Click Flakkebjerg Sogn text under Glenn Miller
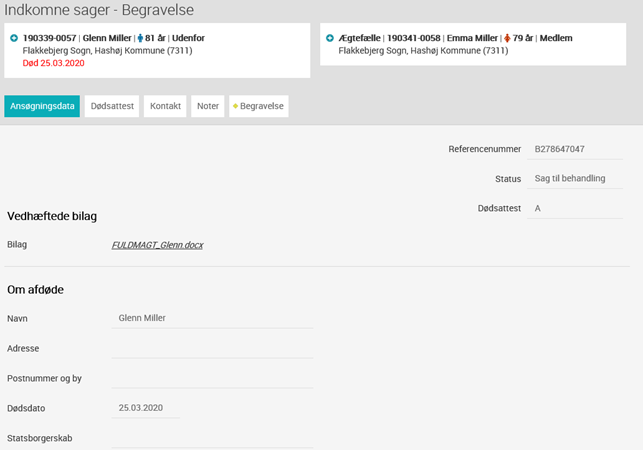643x450 pixels. (107, 50)
